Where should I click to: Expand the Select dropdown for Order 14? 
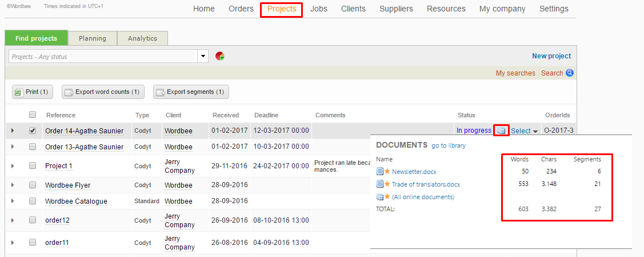(525, 131)
